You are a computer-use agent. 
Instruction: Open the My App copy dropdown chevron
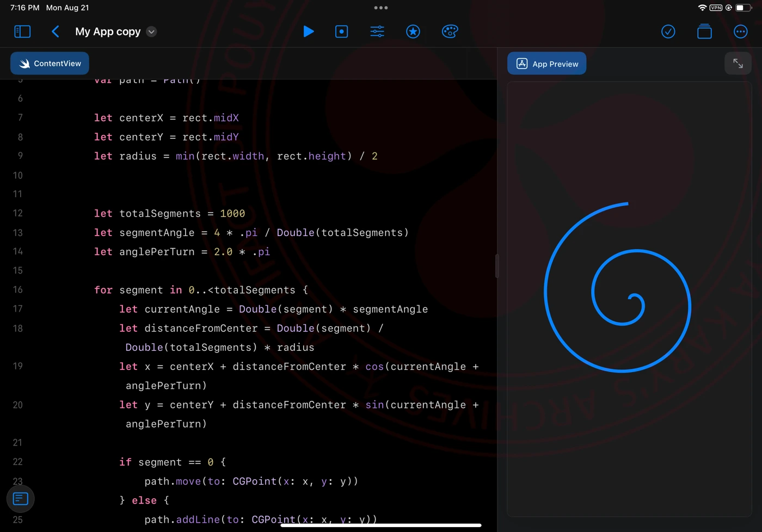click(x=151, y=32)
